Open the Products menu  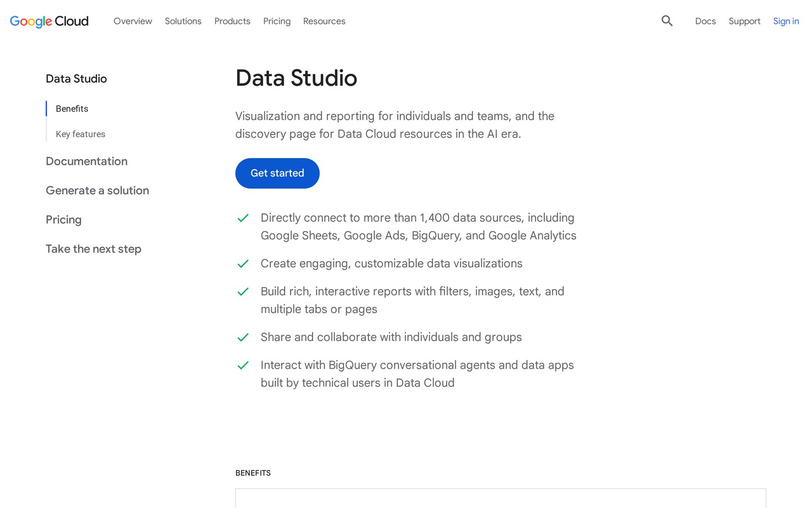(x=232, y=21)
